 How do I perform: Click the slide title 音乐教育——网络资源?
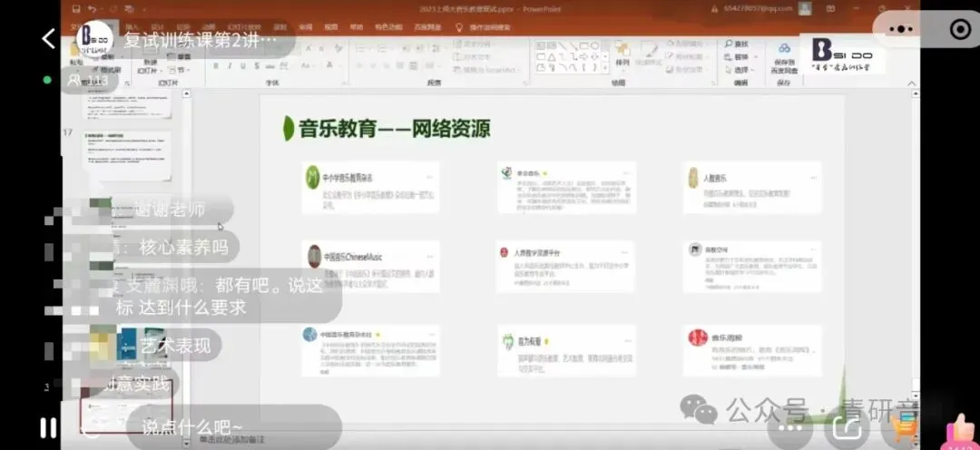(395, 128)
